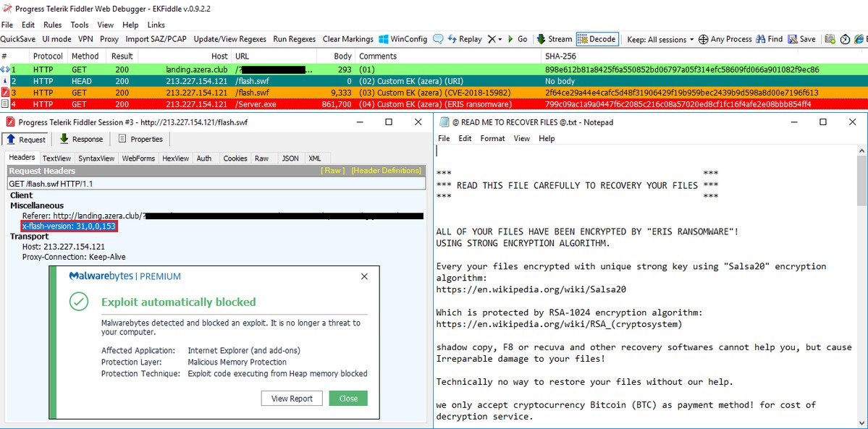868x429 pixels.
Task: Click the timer stopwatch icon in toolbar
Action: point(843,39)
